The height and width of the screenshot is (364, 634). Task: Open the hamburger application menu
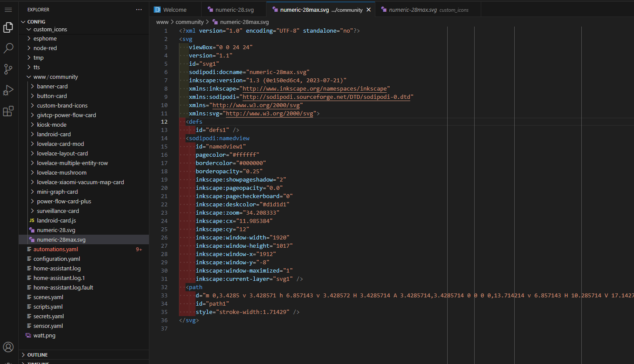click(8, 10)
